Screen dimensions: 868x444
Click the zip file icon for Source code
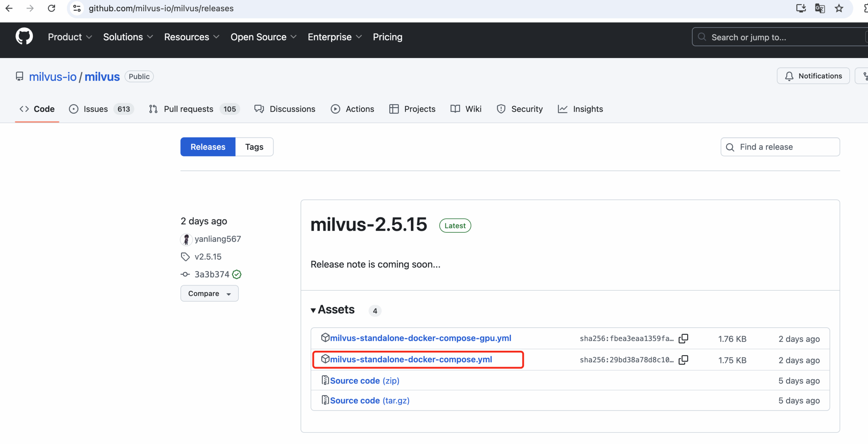[325, 380]
